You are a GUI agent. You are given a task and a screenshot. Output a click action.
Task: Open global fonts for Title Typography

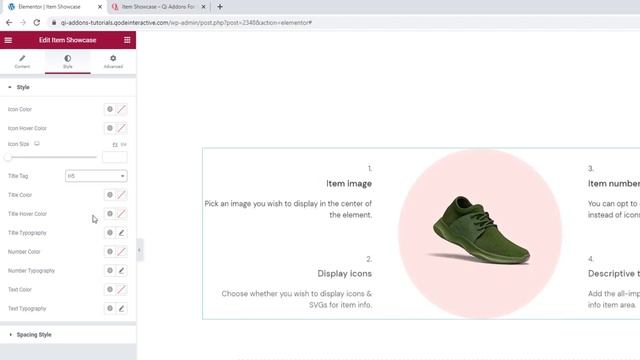coord(110,233)
